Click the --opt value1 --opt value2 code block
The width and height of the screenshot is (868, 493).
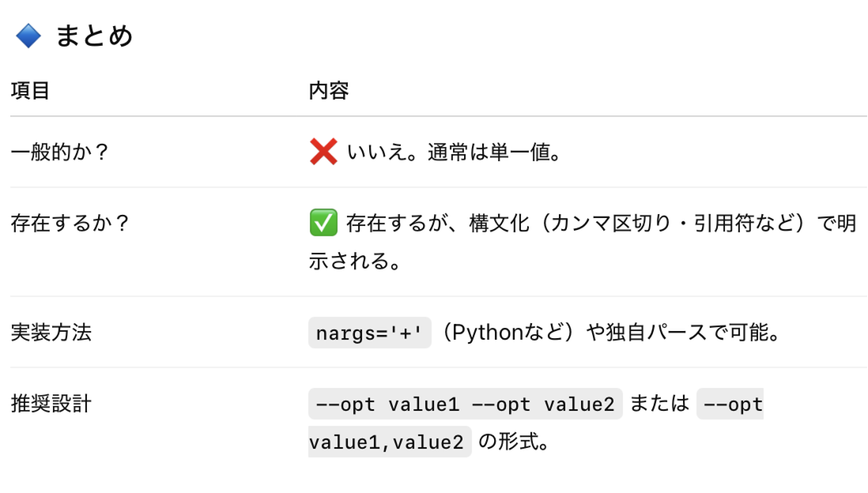tap(465, 404)
